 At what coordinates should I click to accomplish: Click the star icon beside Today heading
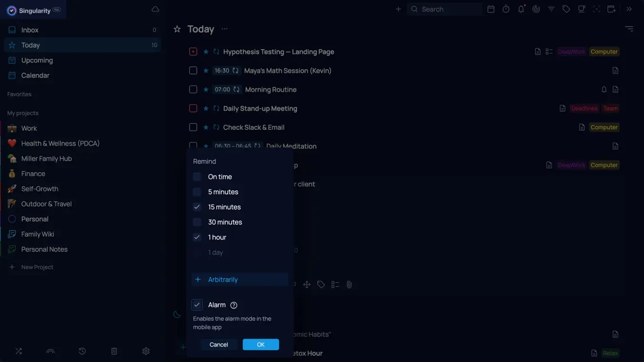177,29
